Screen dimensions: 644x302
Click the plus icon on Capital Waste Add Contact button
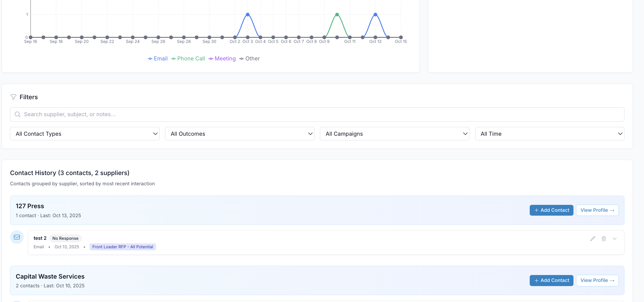pos(537,280)
